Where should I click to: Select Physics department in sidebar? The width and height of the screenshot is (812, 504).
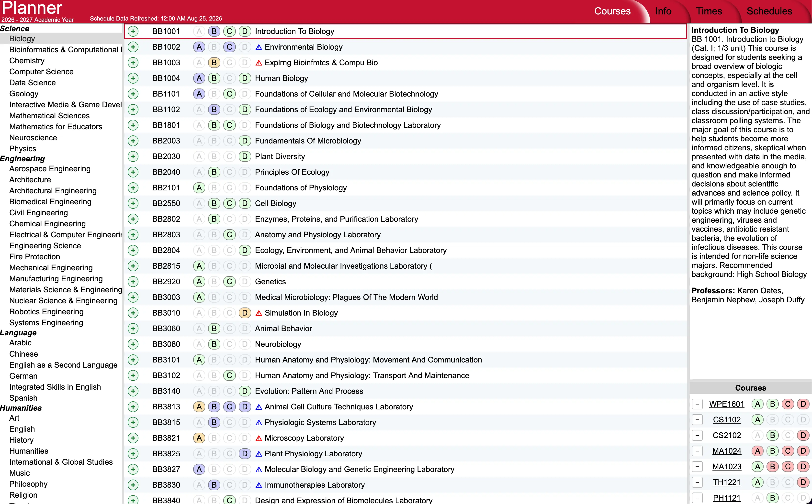pos(23,149)
